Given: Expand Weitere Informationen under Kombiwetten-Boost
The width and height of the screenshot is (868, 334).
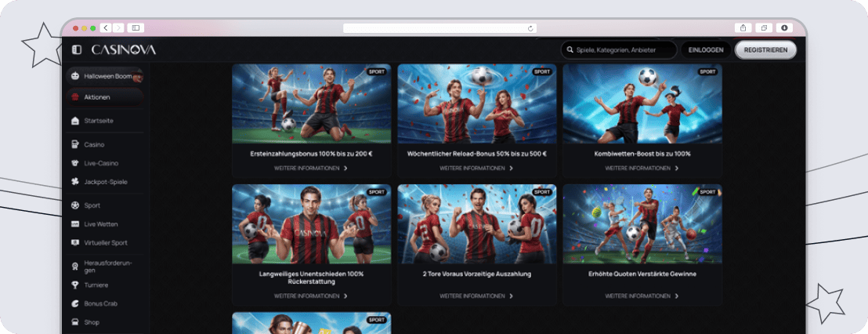Looking at the screenshot, I should tap(642, 168).
